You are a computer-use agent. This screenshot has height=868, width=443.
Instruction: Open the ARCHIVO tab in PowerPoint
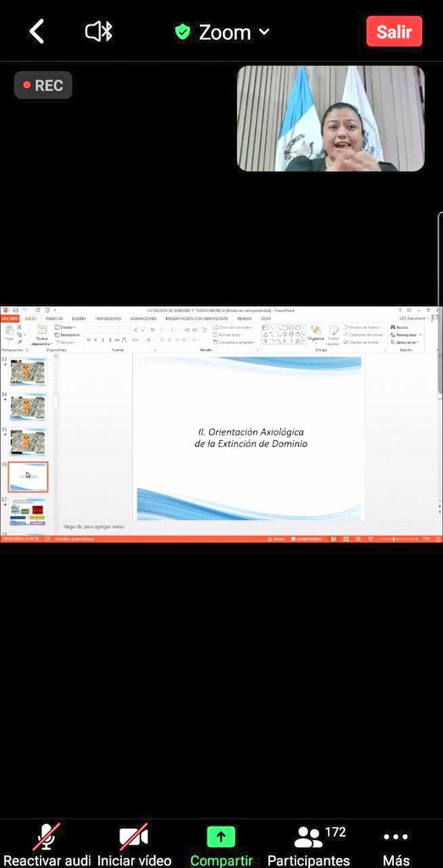(x=9, y=319)
